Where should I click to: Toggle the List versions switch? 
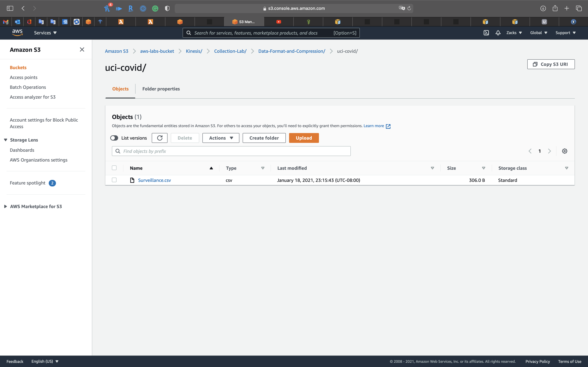coord(114,138)
